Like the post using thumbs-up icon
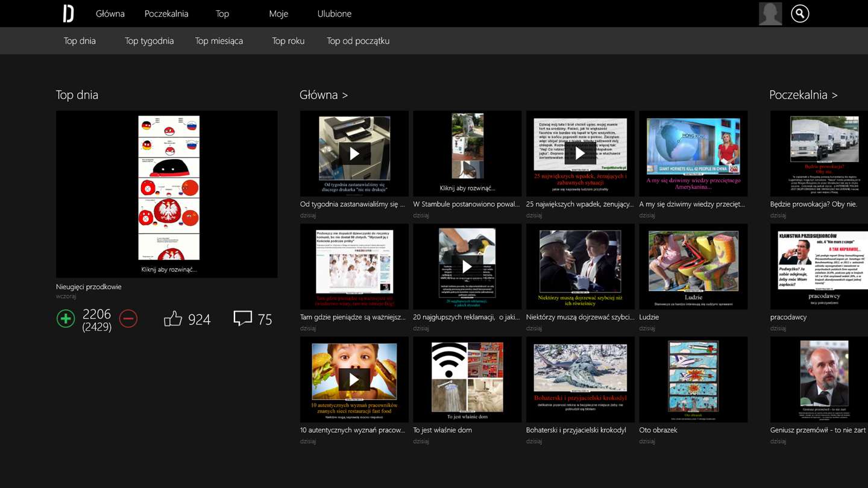 [173, 319]
